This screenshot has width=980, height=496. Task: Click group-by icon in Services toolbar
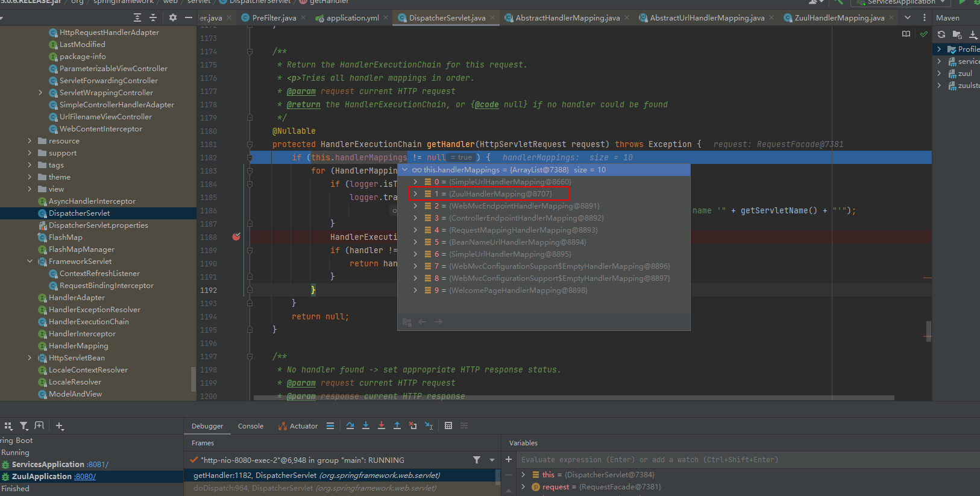click(8, 425)
